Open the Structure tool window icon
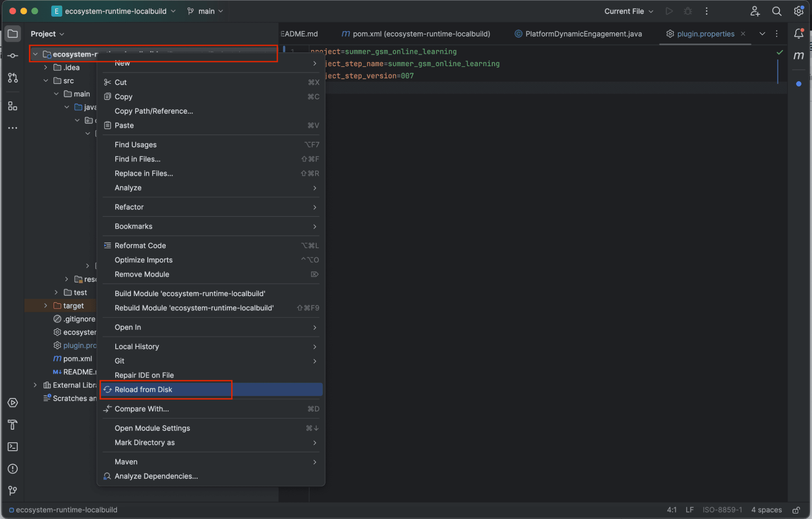 click(x=13, y=106)
